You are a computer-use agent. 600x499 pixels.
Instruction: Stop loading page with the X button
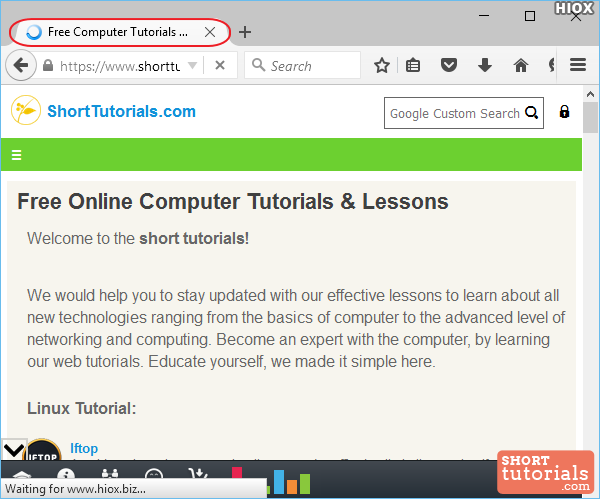click(x=220, y=65)
